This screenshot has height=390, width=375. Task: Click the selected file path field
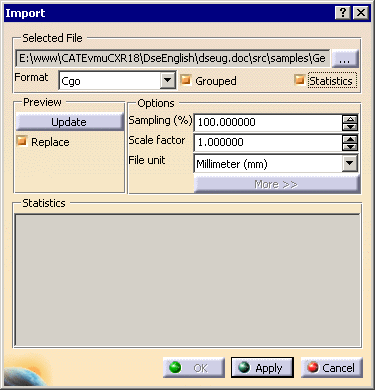pyautogui.click(x=173, y=59)
